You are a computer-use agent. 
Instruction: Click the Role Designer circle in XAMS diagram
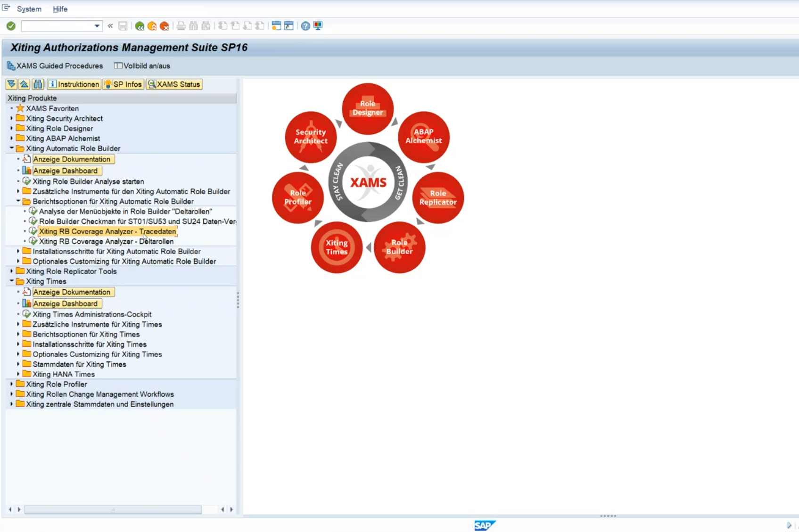point(368,108)
